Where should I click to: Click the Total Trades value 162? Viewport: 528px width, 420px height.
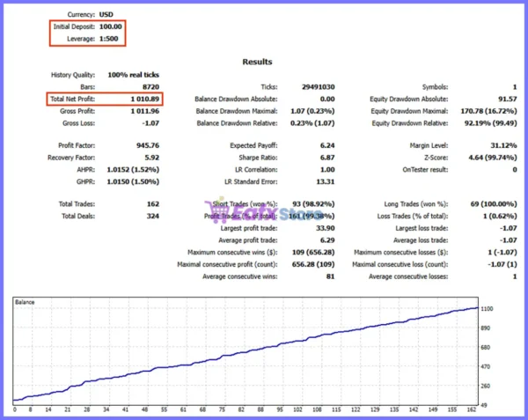[153, 204]
